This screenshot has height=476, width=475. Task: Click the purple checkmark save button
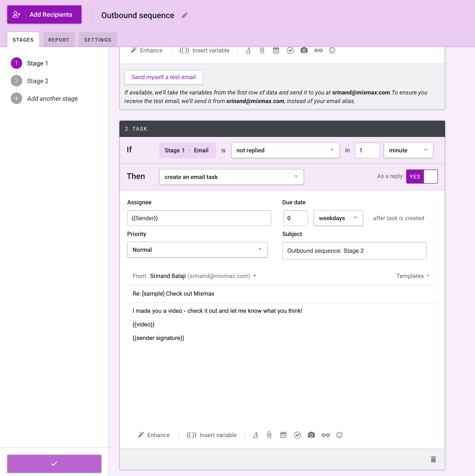click(x=54, y=464)
